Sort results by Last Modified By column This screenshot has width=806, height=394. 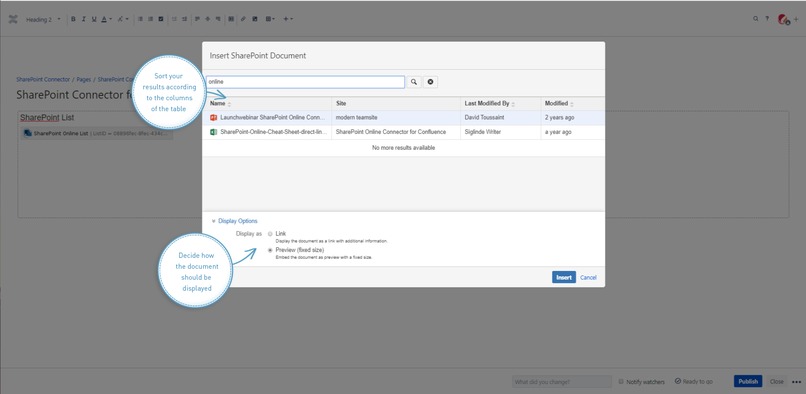coord(489,103)
